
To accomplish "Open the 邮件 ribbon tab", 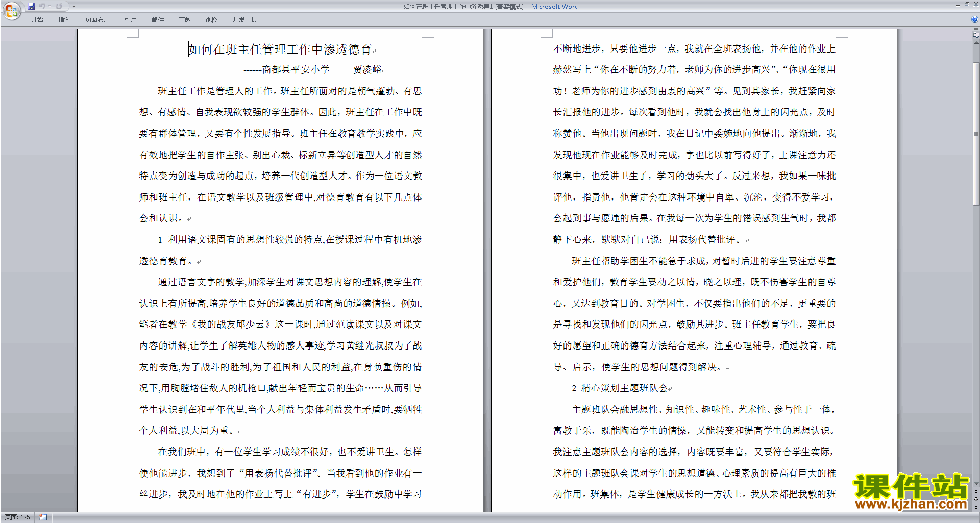I will pyautogui.click(x=158, y=20).
